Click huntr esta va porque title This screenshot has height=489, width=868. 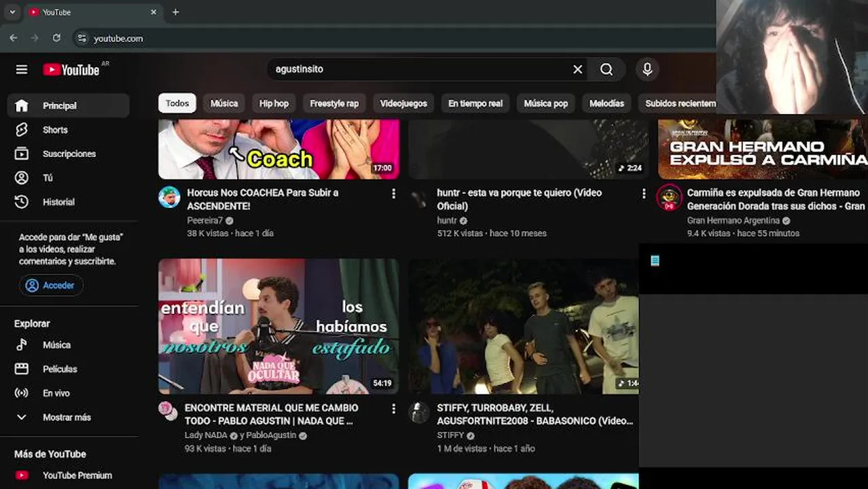click(520, 199)
